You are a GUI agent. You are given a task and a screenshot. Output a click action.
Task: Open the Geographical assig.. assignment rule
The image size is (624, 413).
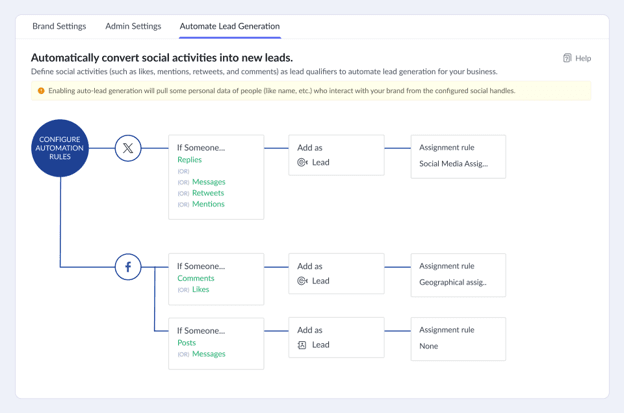click(458, 275)
